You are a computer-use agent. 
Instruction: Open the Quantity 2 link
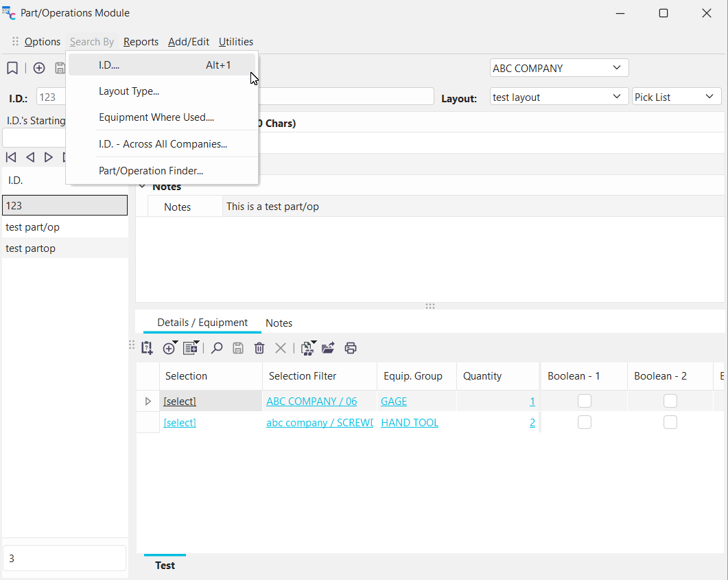(x=532, y=423)
